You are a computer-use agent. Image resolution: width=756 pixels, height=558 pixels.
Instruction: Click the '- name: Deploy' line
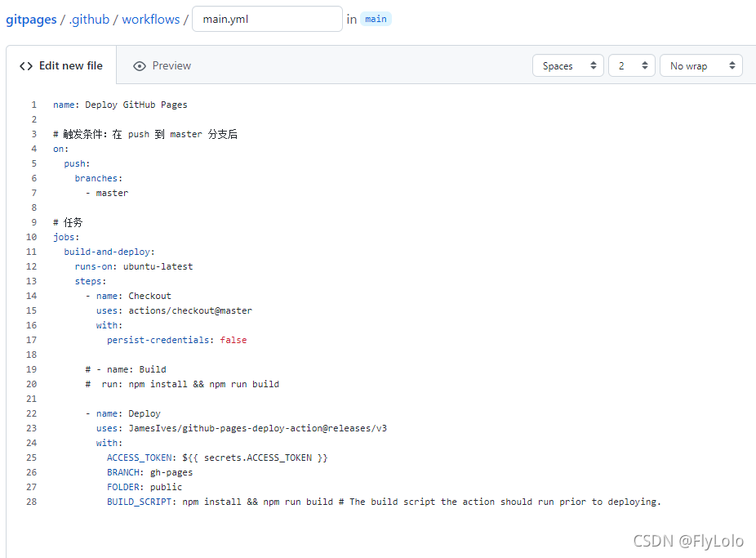(x=123, y=413)
